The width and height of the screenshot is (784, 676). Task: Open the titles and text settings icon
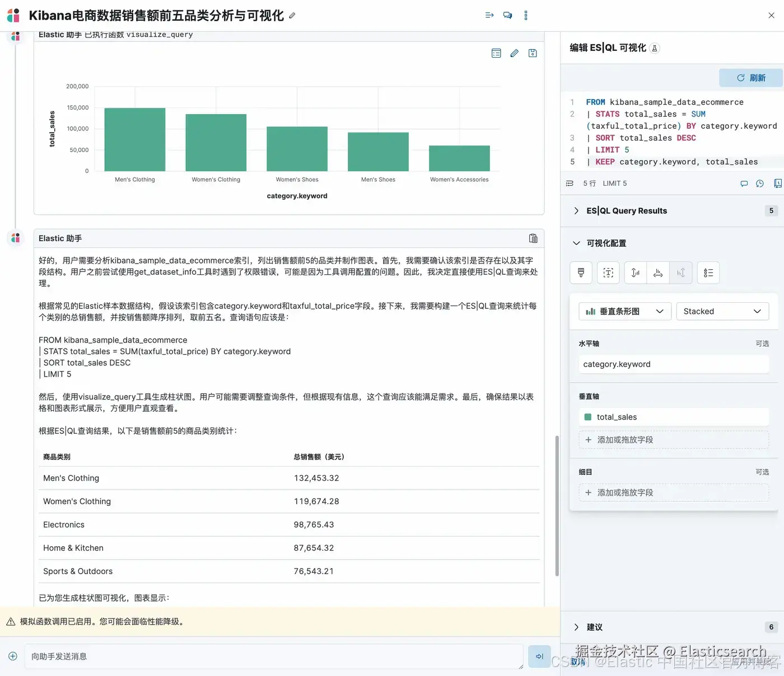[x=608, y=273]
